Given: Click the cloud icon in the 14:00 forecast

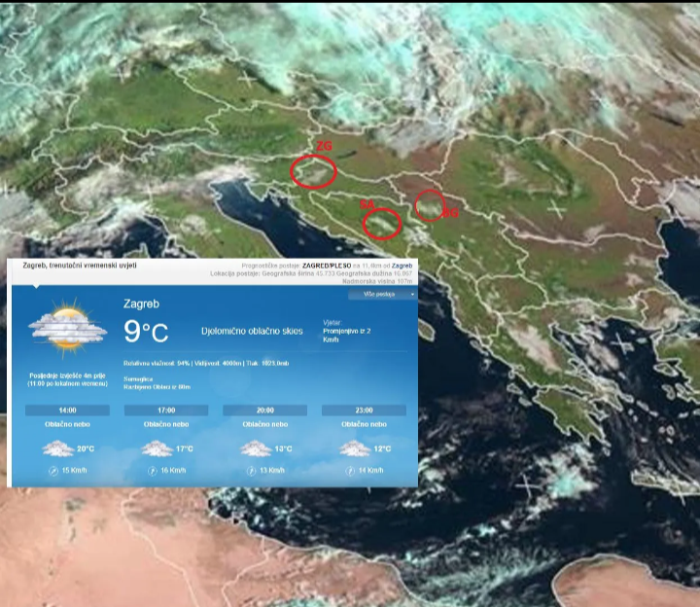Looking at the screenshot, I should (x=57, y=448).
